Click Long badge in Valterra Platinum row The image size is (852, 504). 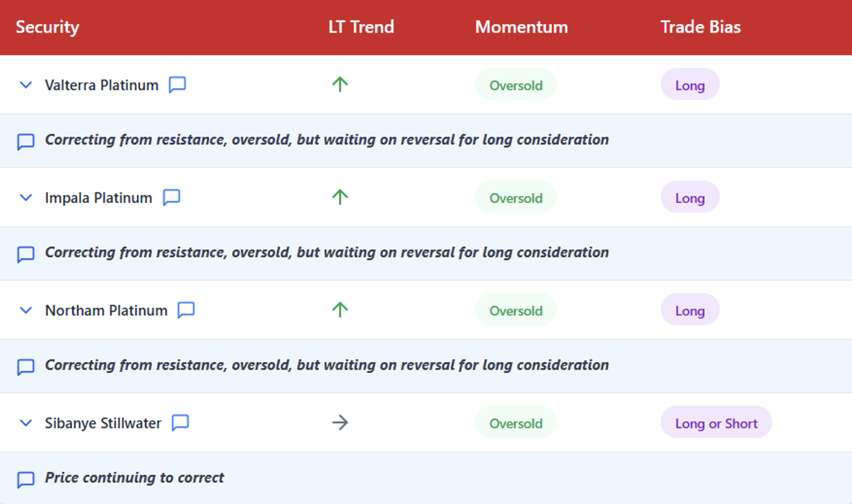tap(690, 85)
